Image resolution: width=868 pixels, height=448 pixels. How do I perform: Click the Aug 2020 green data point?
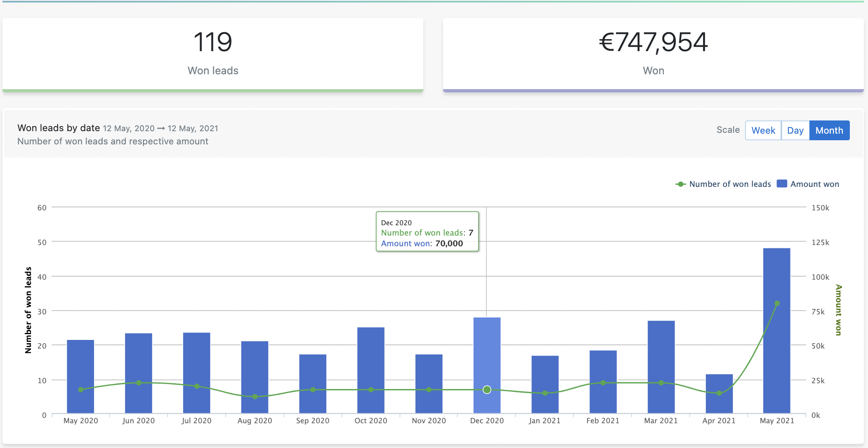coord(255,396)
